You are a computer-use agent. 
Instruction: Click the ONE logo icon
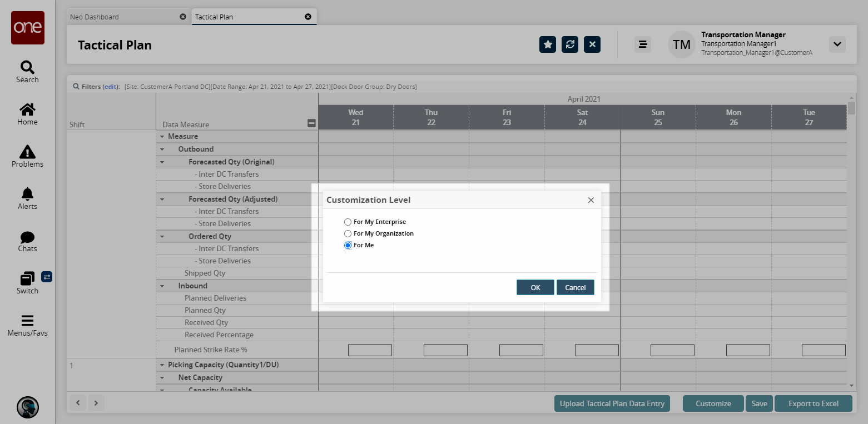pos(27,28)
